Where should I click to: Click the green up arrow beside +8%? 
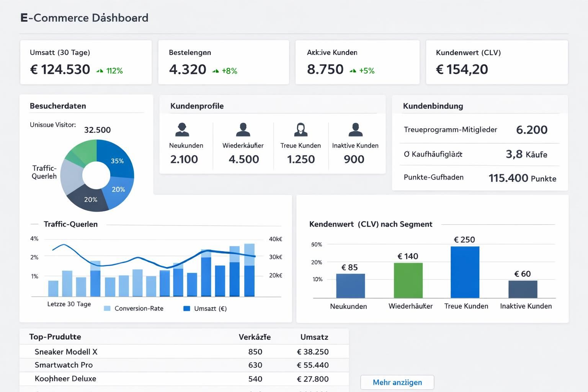click(x=216, y=71)
